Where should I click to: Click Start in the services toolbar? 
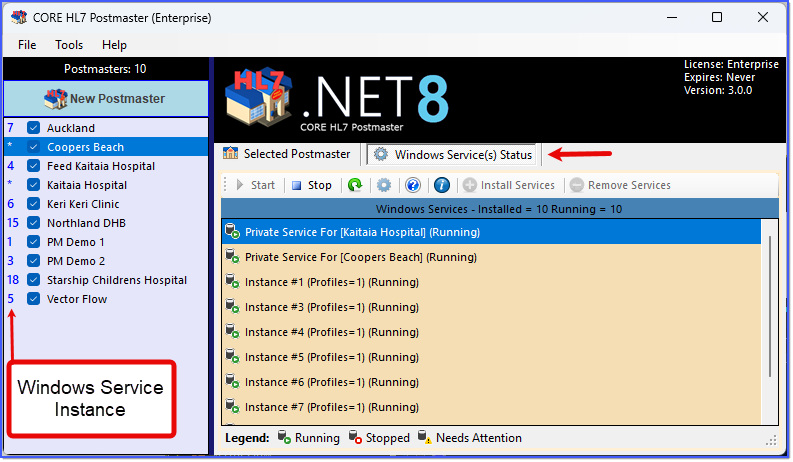pyautogui.click(x=256, y=186)
